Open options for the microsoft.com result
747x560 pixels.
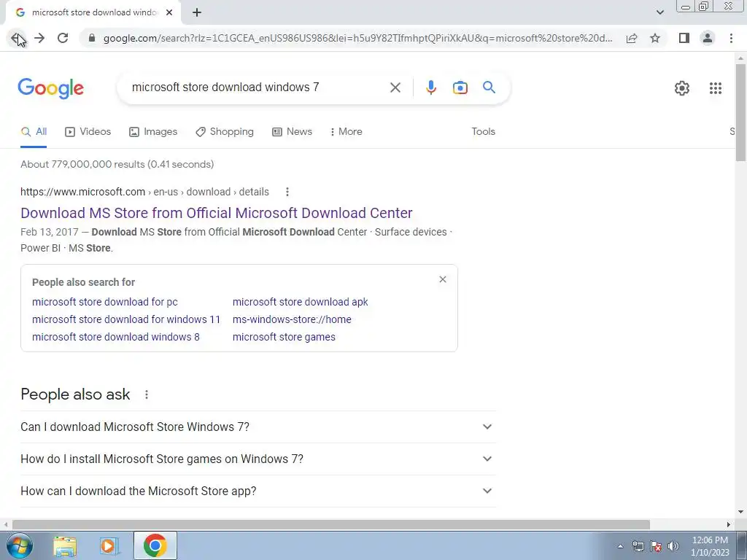point(287,192)
